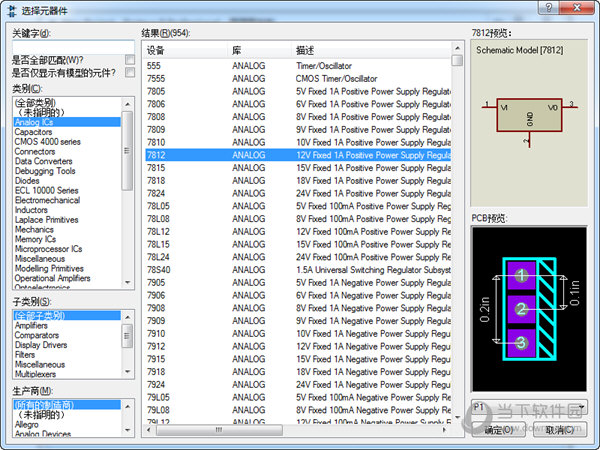Screen dimensions: 600x450
Task: Select Electromechanical category
Action: pos(47,200)
